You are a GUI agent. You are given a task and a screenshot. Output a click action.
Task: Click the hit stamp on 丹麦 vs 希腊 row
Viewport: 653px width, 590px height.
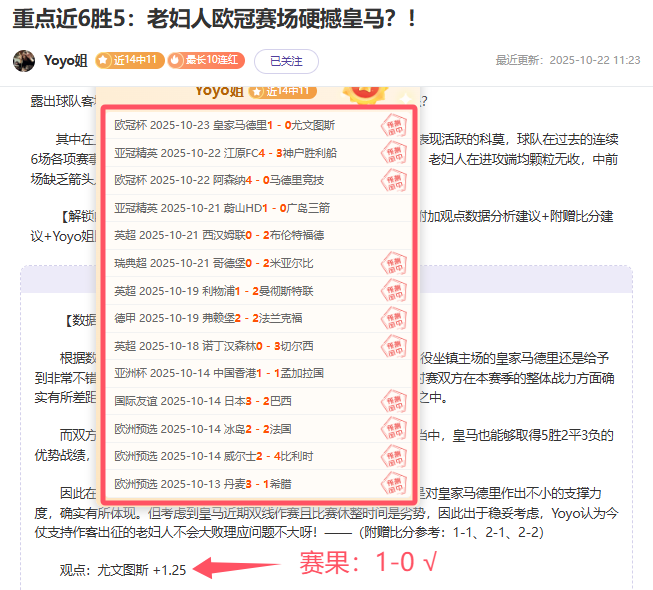click(394, 484)
